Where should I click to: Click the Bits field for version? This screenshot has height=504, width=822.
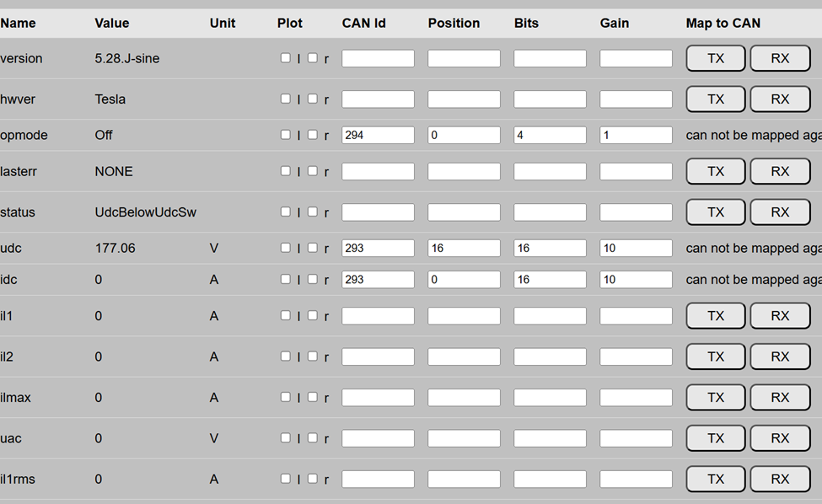click(550, 58)
